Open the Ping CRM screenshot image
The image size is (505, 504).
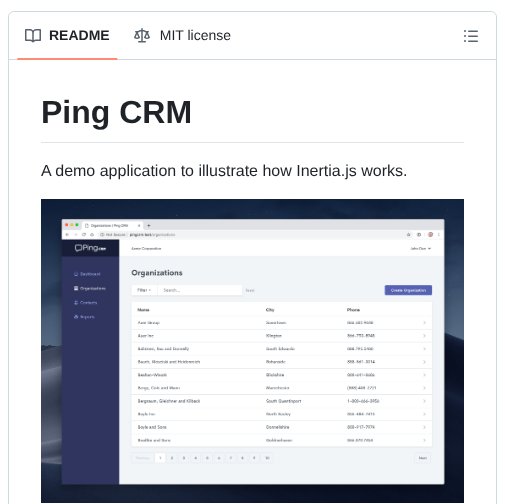pos(252,351)
